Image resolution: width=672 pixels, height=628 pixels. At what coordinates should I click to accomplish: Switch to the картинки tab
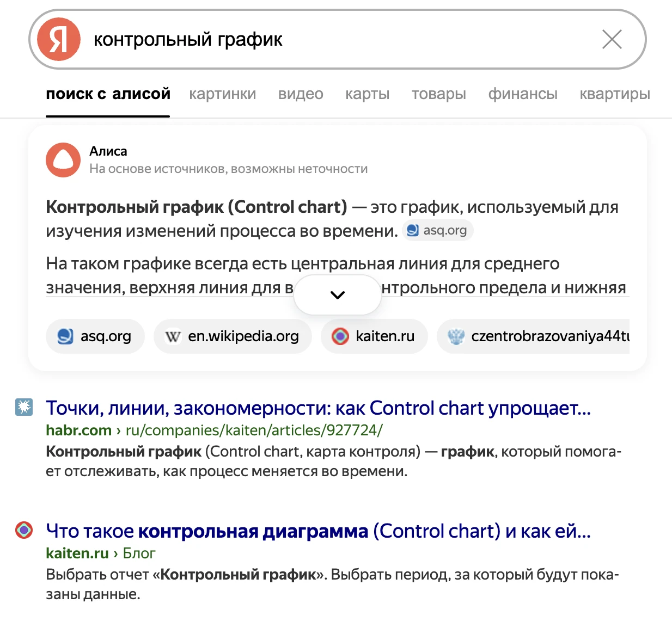(222, 94)
